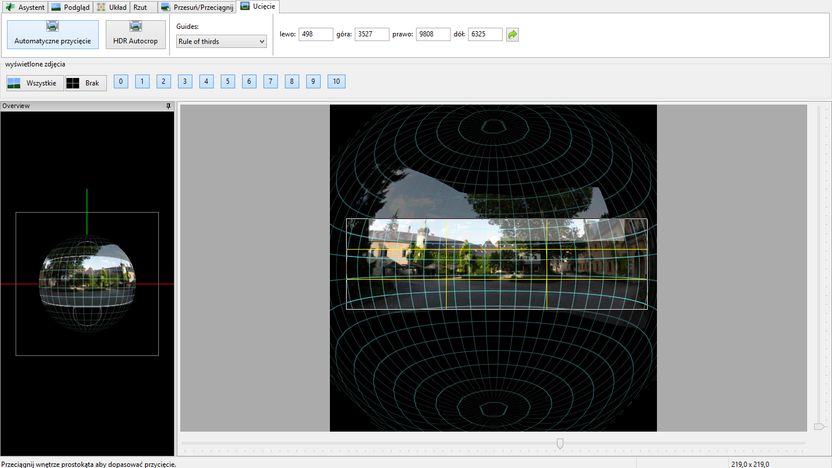Toggle display of image 1
832x468 pixels.
[x=142, y=81]
